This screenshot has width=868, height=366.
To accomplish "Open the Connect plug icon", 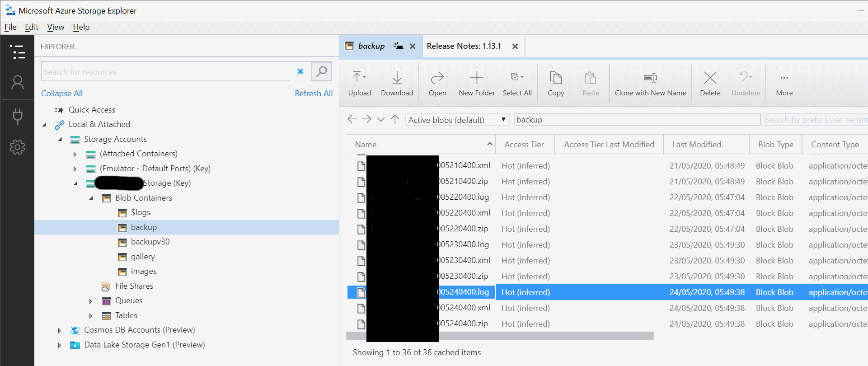I will pyautogui.click(x=17, y=116).
